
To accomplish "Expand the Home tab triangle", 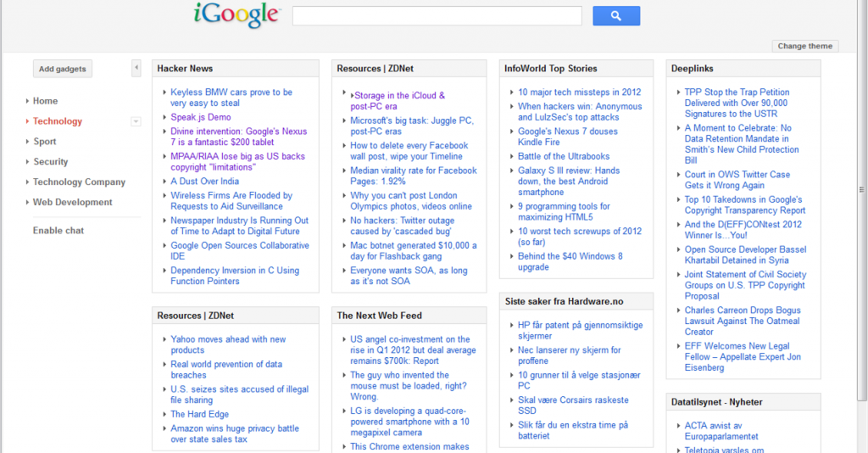I will (x=27, y=102).
